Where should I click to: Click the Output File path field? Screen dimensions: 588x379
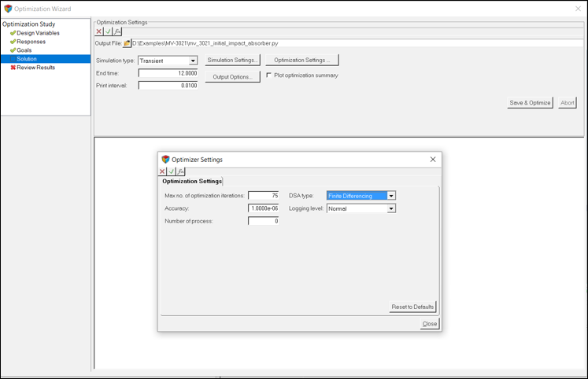[x=357, y=43]
